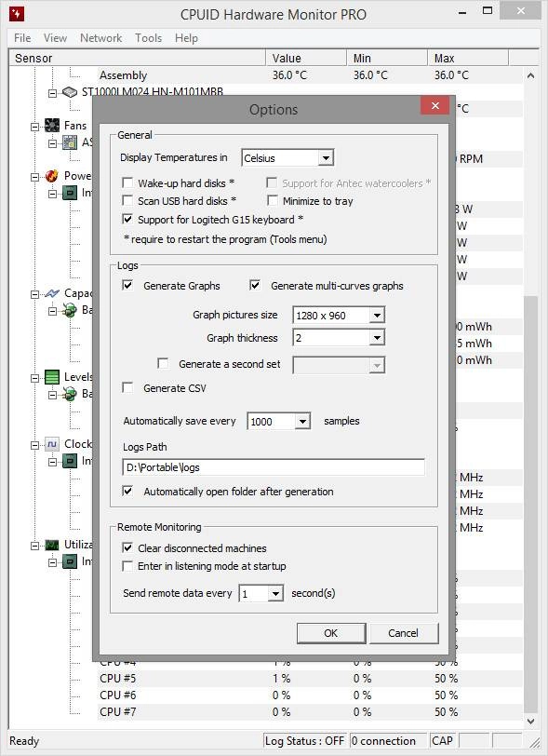
Task: Select the Fans category fan icon
Action: tap(51, 126)
